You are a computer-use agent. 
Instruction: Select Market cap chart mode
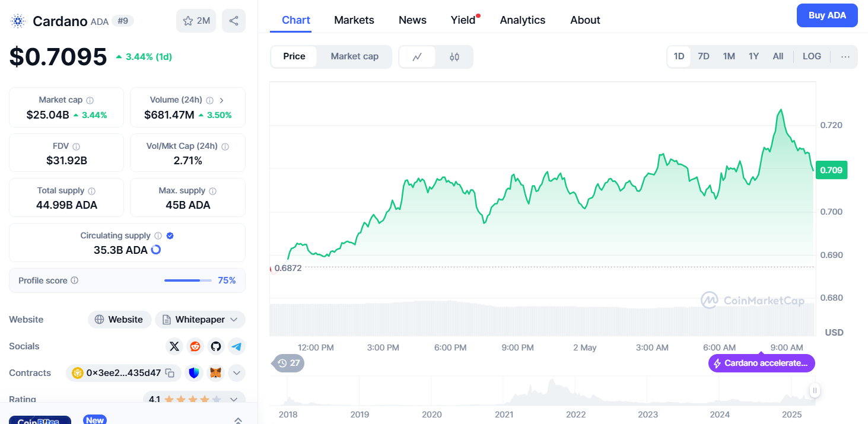[x=354, y=56]
